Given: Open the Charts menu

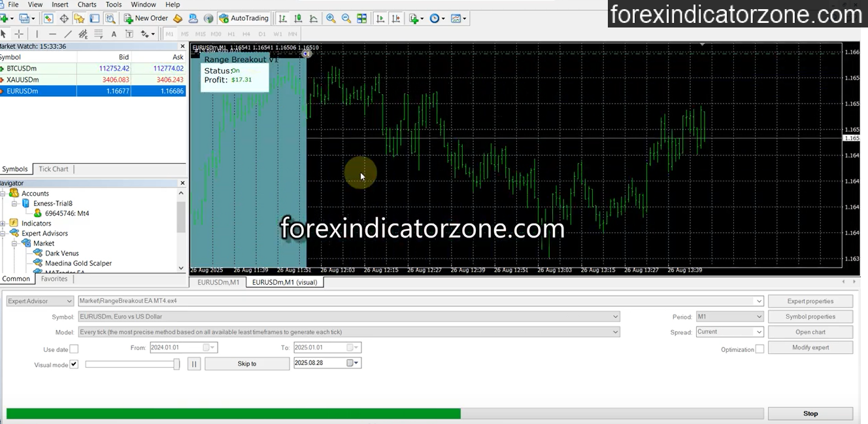Looking at the screenshot, I should [87, 5].
